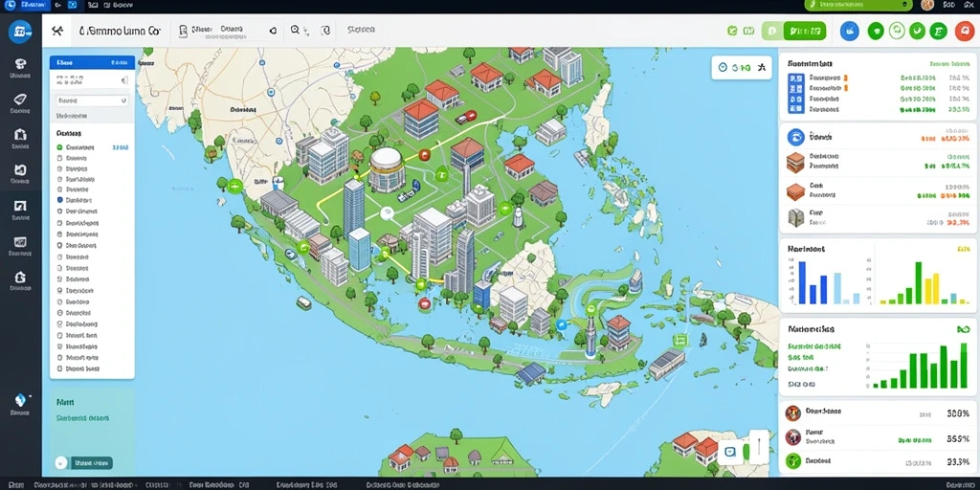The width and height of the screenshot is (980, 490).
Task: Open the house icon in the left sidebar
Action: (20, 277)
